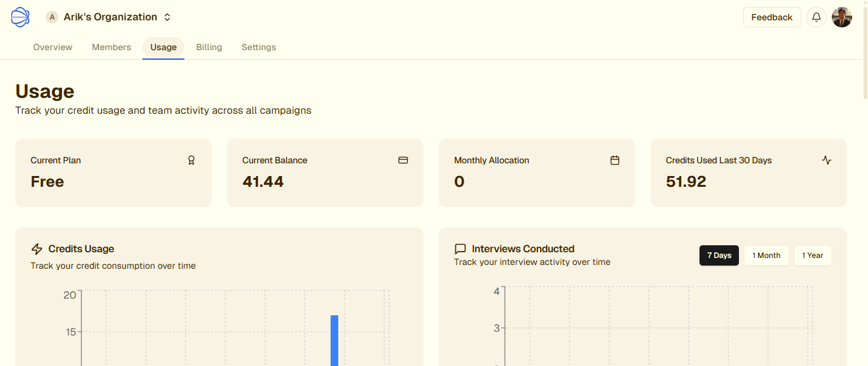The height and width of the screenshot is (366, 868).
Task: Click the app globe logo
Action: (20, 17)
